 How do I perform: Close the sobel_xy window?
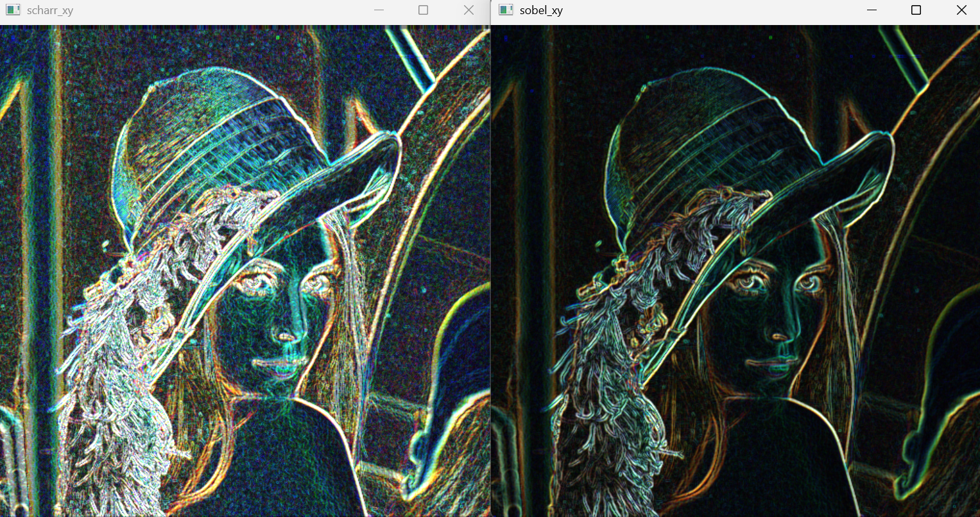click(x=961, y=10)
